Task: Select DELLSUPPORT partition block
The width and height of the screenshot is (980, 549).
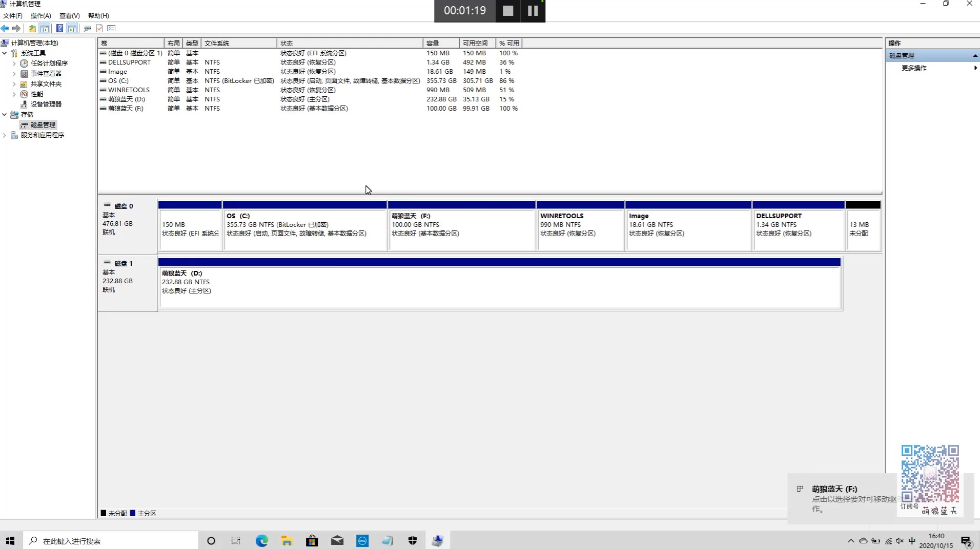Action: click(799, 225)
